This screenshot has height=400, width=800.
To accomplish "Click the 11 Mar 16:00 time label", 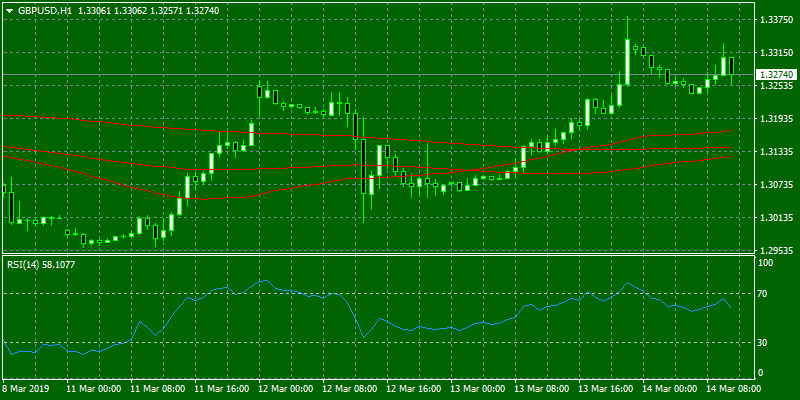I will (x=222, y=389).
